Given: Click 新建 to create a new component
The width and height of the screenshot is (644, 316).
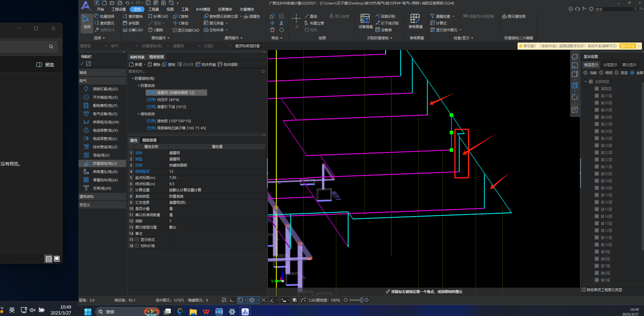Looking at the screenshot, I should tap(136, 64).
